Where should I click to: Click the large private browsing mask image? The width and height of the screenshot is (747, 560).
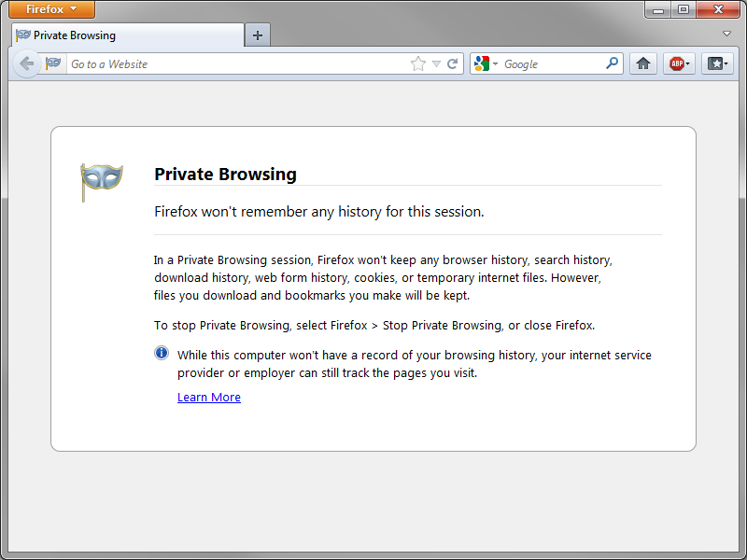pyautogui.click(x=102, y=180)
